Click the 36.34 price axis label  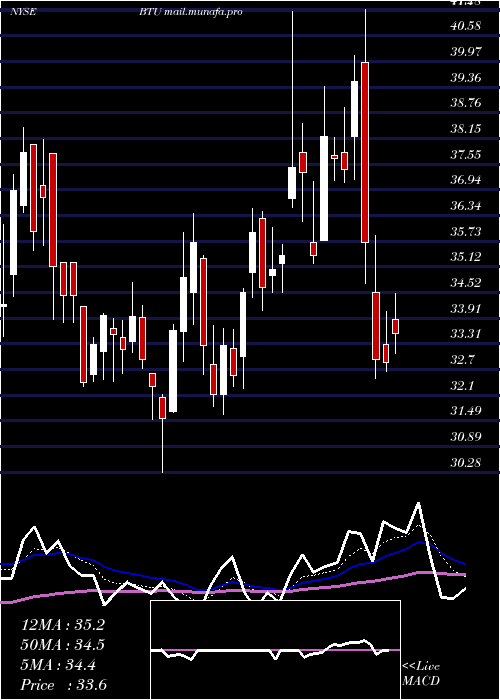click(x=466, y=206)
